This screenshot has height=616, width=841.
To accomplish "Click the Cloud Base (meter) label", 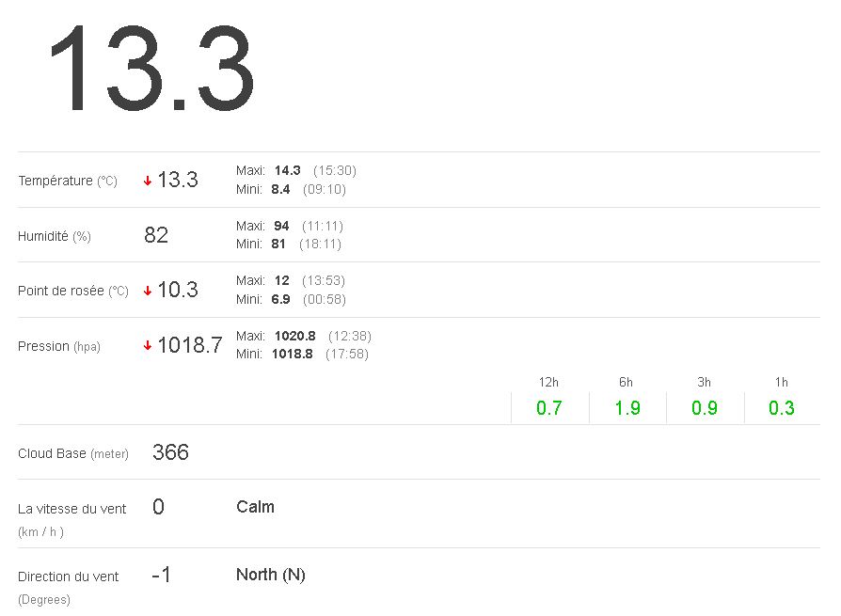I will 73,453.
